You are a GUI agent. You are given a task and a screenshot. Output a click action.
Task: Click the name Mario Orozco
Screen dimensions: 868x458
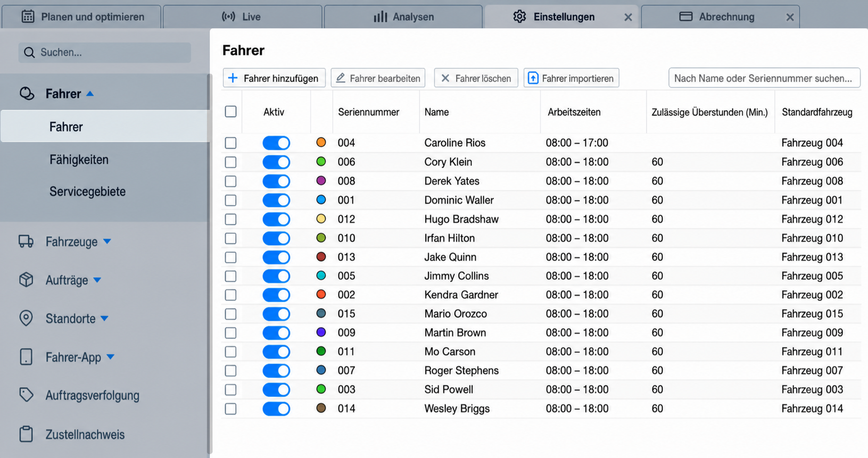(x=456, y=314)
